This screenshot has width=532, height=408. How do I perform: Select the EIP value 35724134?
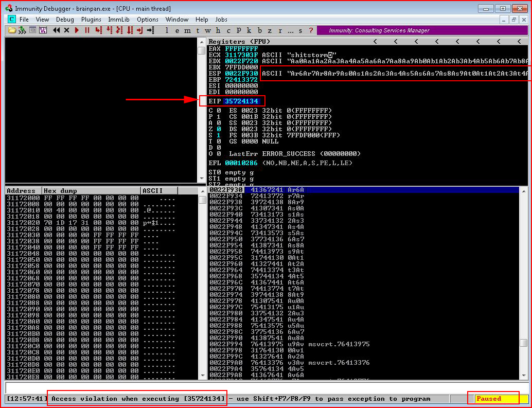(241, 101)
